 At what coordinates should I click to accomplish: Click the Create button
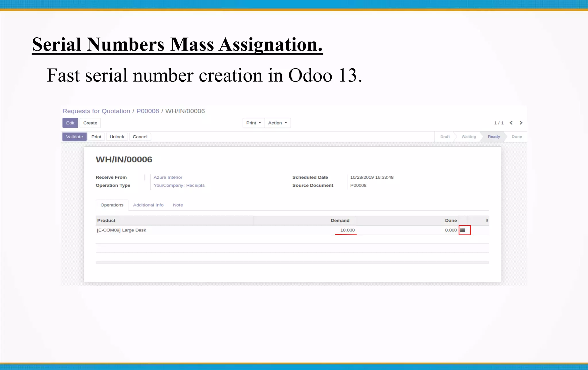[x=90, y=123]
